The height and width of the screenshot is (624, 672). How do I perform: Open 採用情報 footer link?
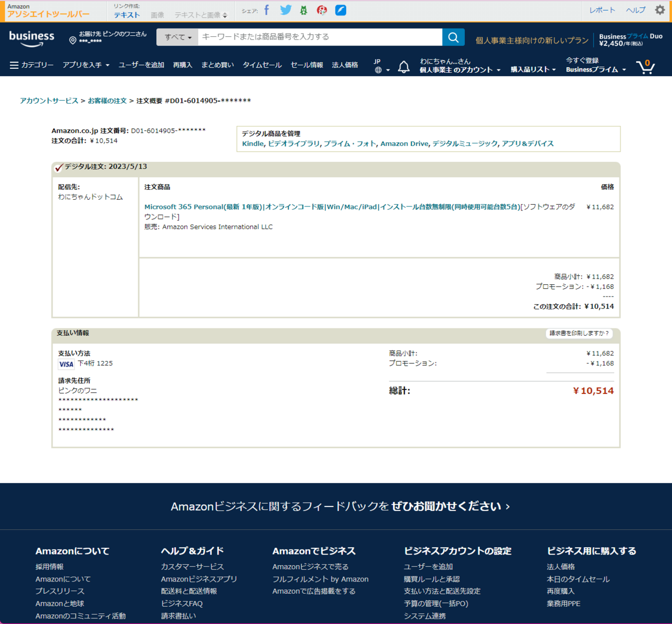pos(49,567)
